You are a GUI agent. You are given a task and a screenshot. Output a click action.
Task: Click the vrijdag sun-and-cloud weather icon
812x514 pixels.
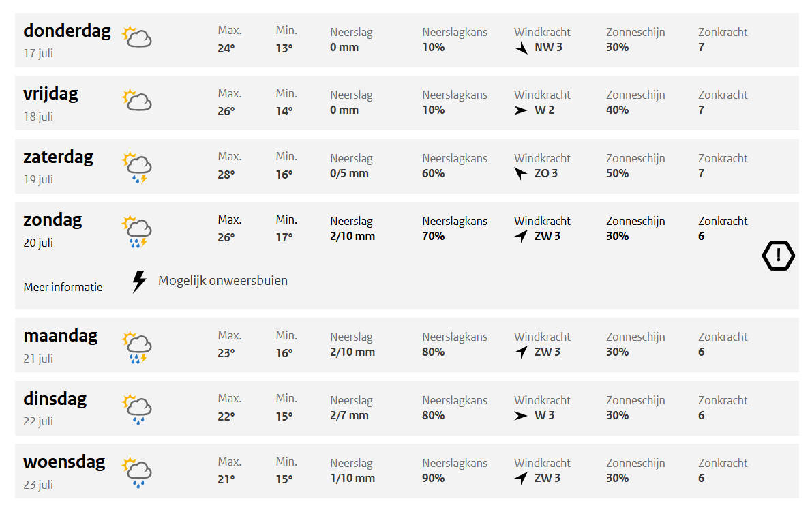(x=136, y=100)
